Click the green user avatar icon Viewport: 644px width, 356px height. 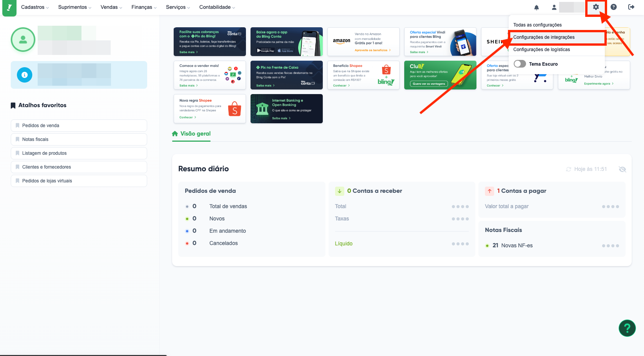(x=23, y=40)
